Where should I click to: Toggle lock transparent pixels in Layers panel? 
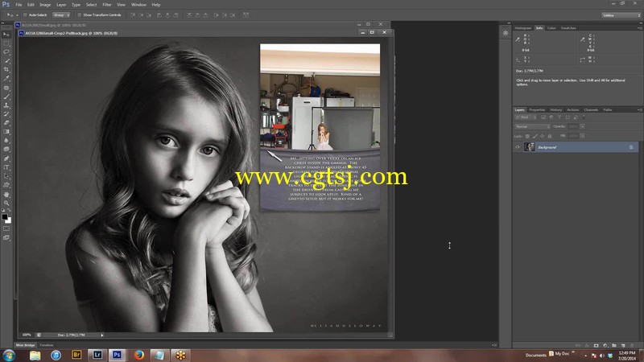(x=527, y=136)
